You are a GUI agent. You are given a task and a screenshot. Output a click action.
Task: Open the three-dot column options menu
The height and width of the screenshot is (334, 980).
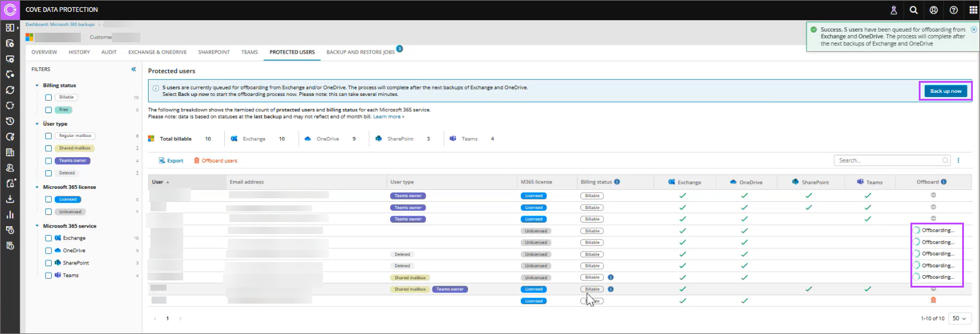[x=959, y=160]
